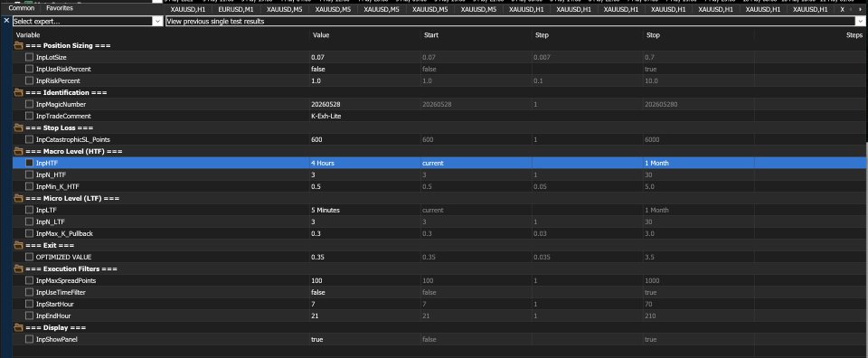Enable the InpCatastrophicSL_Points checkbox

[x=29, y=139]
